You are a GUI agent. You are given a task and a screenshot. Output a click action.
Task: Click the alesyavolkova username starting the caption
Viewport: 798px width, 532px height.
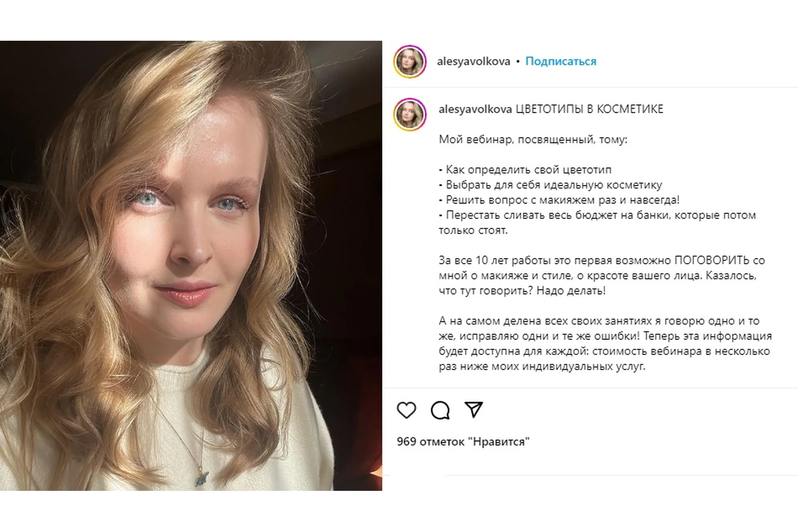pos(475,109)
